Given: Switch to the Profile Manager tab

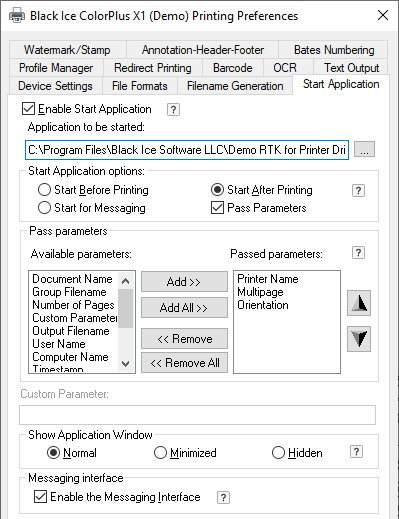Looking at the screenshot, I should point(56,68).
